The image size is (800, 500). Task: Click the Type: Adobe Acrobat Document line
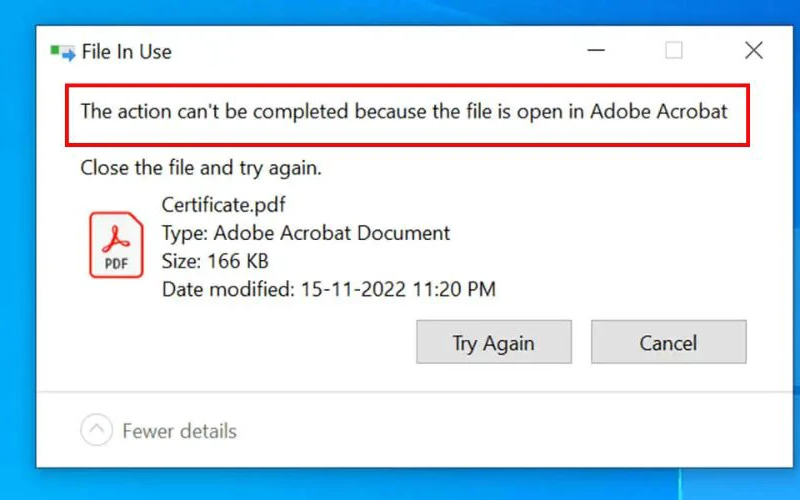pyautogui.click(x=306, y=233)
